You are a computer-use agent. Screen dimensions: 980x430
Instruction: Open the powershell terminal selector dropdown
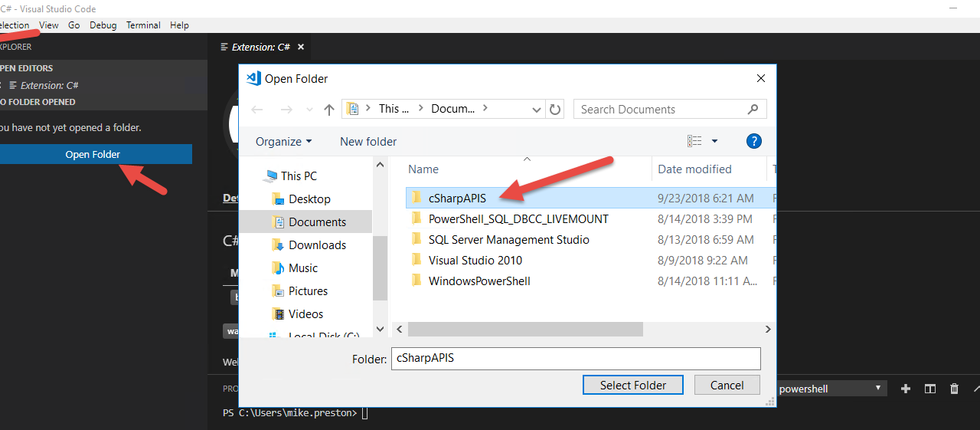coord(831,389)
